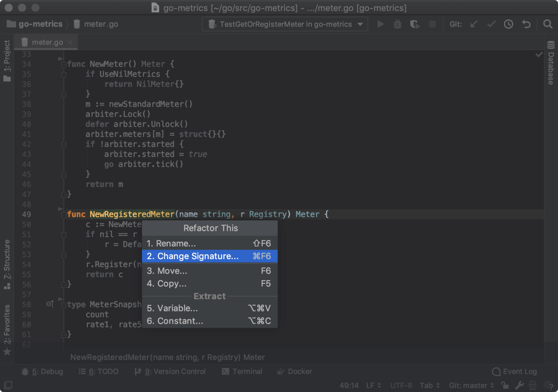
Task: Run tests with the Coverage icon
Action: [x=415, y=24]
